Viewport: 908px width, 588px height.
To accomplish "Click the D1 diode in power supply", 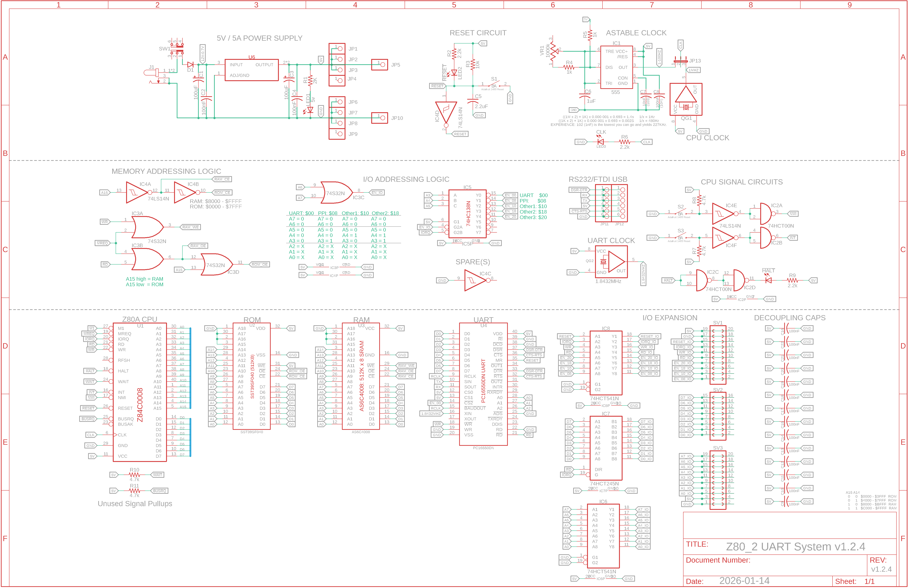I will [190, 65].
